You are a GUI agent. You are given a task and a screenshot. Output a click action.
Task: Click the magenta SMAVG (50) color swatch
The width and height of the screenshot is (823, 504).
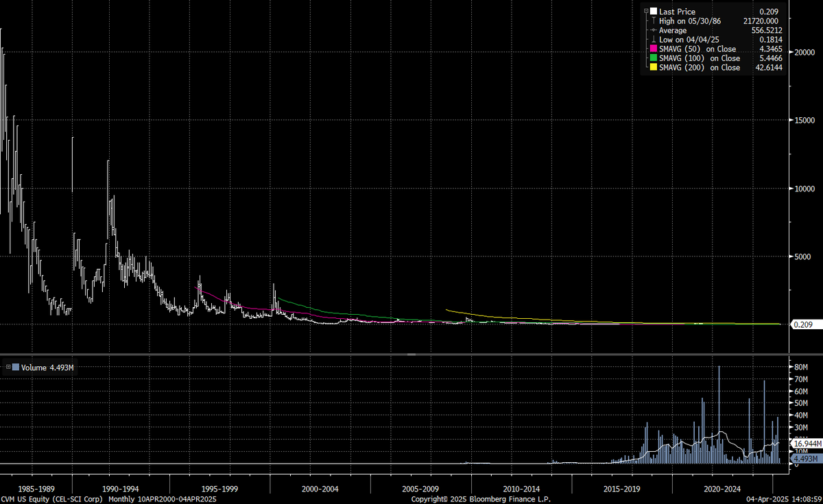654,49
